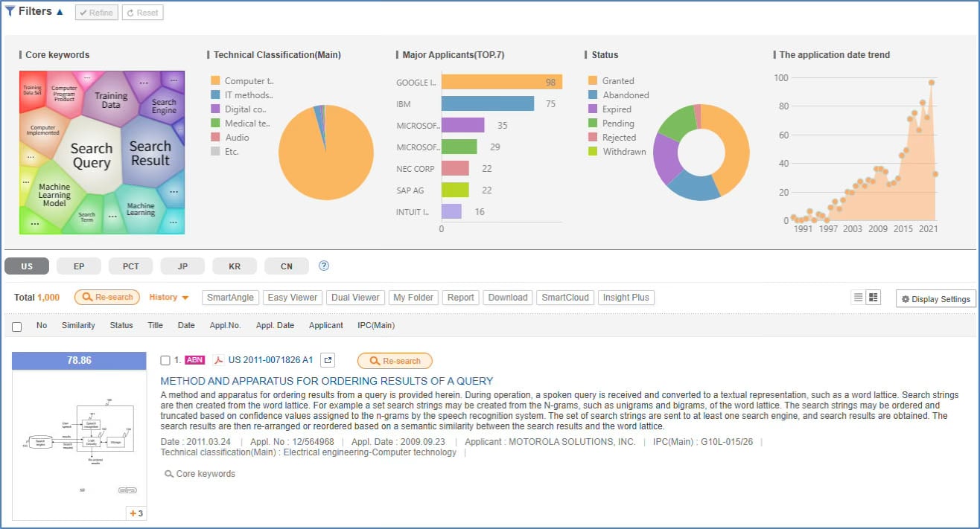The height and width of the screenshot is (529, 980).
Task: Open Display Settings
Action: (x=935, y=299)
